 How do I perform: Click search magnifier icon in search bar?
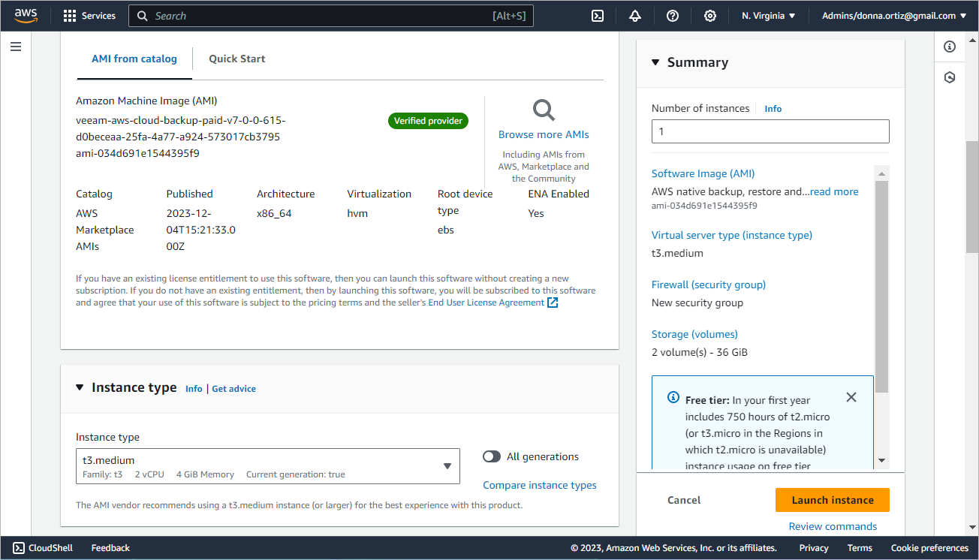click(143, 16)
